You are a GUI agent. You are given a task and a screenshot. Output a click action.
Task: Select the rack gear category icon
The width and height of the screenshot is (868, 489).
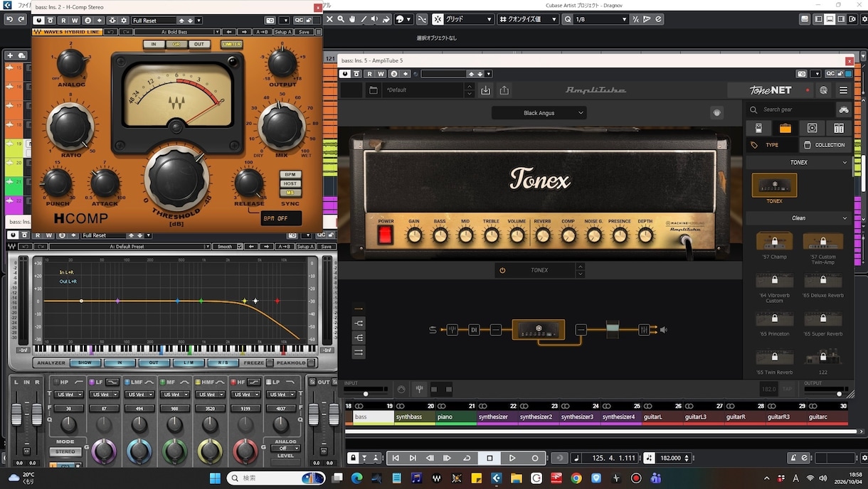(x=839, y=128)
